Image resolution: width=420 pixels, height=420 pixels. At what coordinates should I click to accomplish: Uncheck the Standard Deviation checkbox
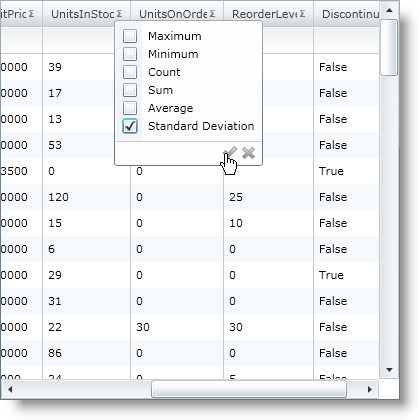click(130, 126)
